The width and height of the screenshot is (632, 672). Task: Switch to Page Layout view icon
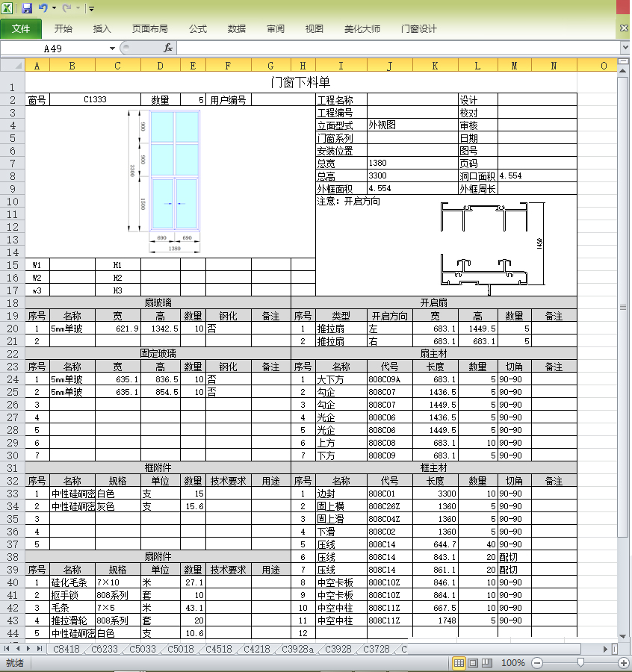coord(473,663)
